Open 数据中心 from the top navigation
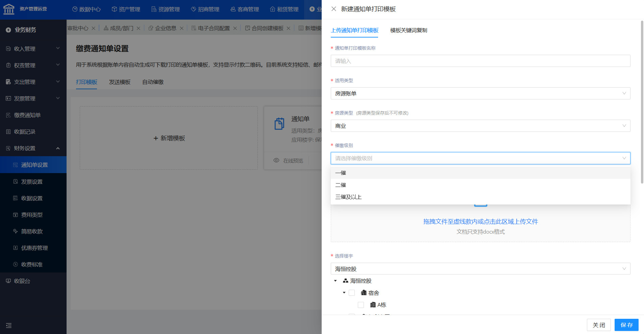Image resolution: width=644 pixels, height=334 pixels. click(86, 9)
